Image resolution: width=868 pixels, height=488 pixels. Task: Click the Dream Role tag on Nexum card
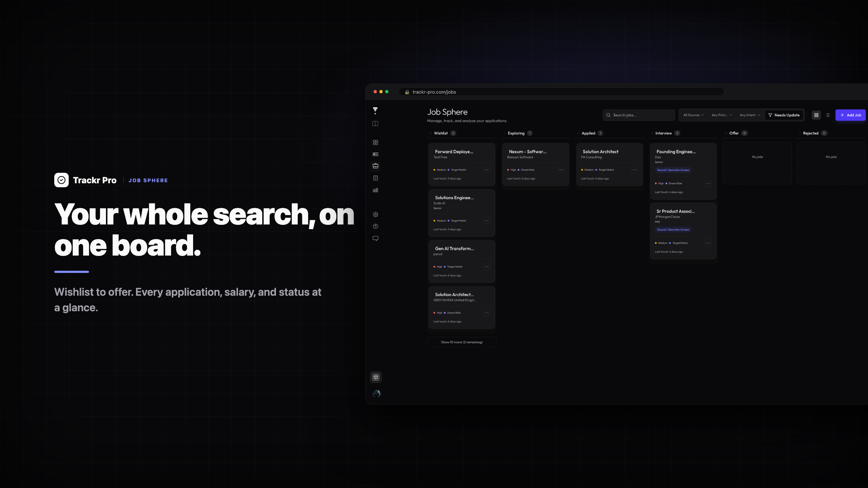[x=526, y=170]
